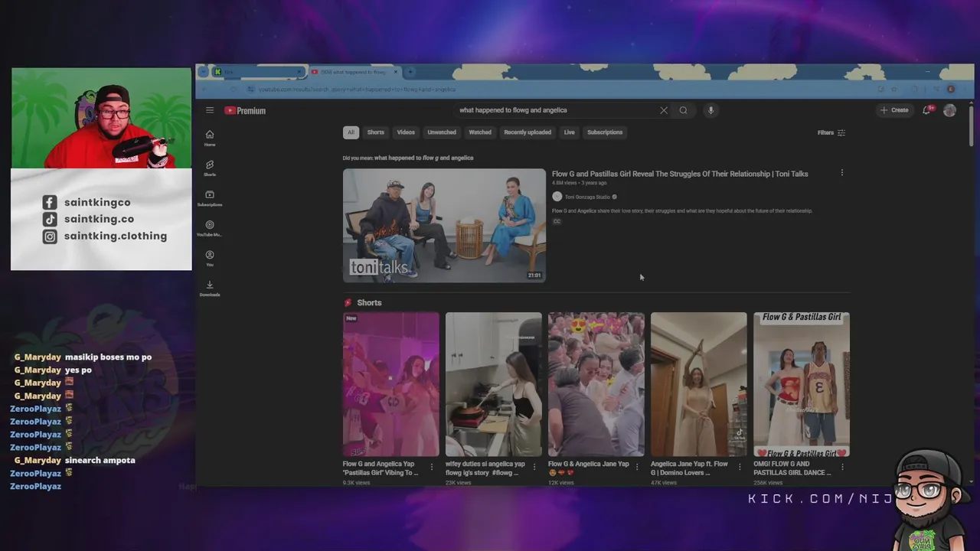Click the video description snippet text
This screenshot has height=551, width=980.
tap(682, 210)
